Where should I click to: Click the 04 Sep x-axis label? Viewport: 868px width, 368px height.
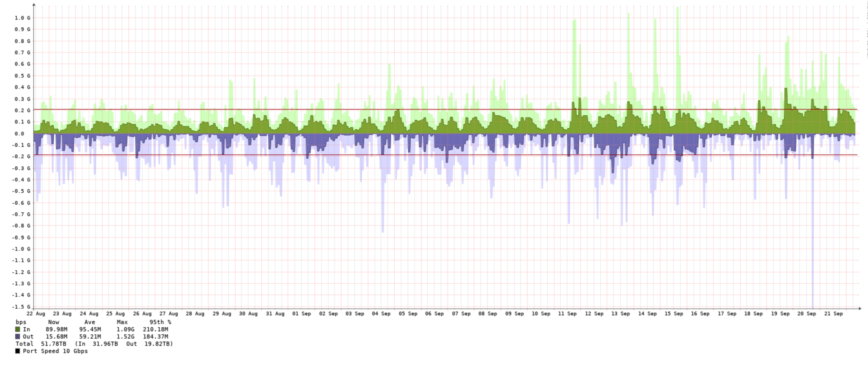coord(381,314)
